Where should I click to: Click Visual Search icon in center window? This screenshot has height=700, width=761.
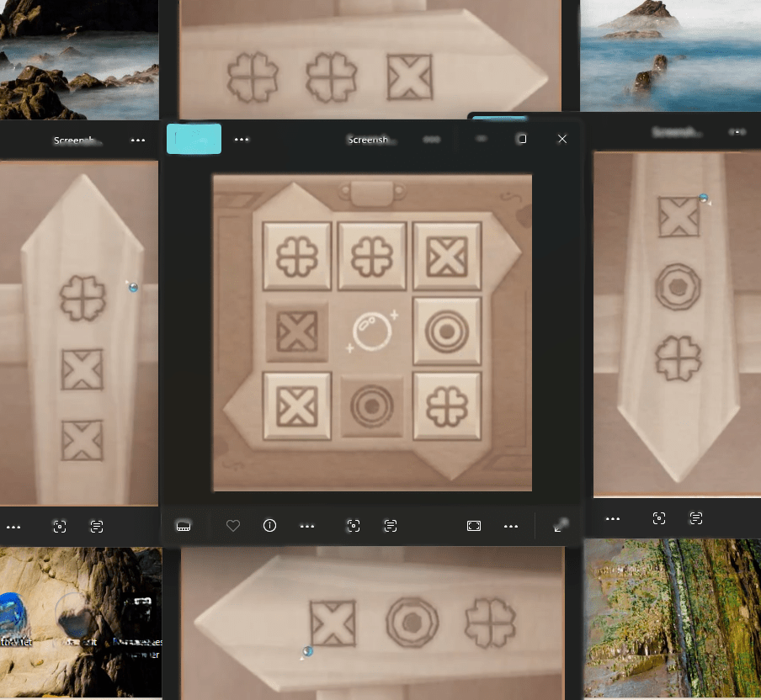coord(354,526)
